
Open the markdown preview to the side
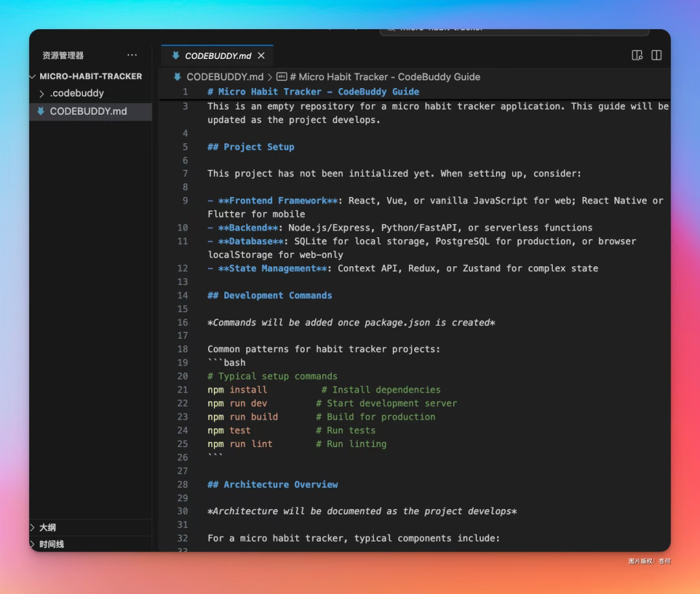(637, 56)
